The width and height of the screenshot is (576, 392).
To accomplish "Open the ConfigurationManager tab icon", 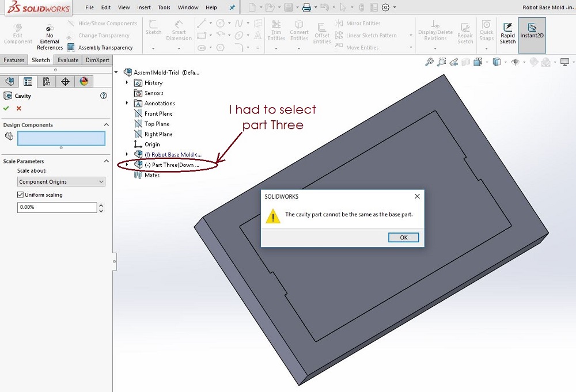I will 47,82.
